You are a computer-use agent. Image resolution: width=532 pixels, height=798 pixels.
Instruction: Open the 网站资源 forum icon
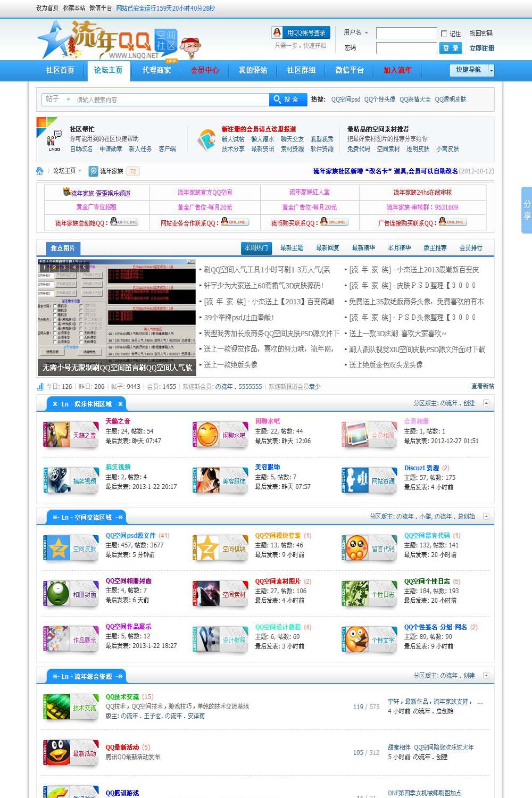tap(369, 480)
